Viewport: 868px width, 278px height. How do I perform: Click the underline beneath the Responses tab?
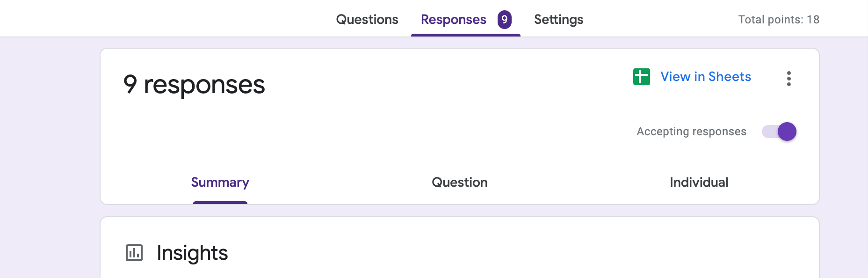click(x=466, y=35)
